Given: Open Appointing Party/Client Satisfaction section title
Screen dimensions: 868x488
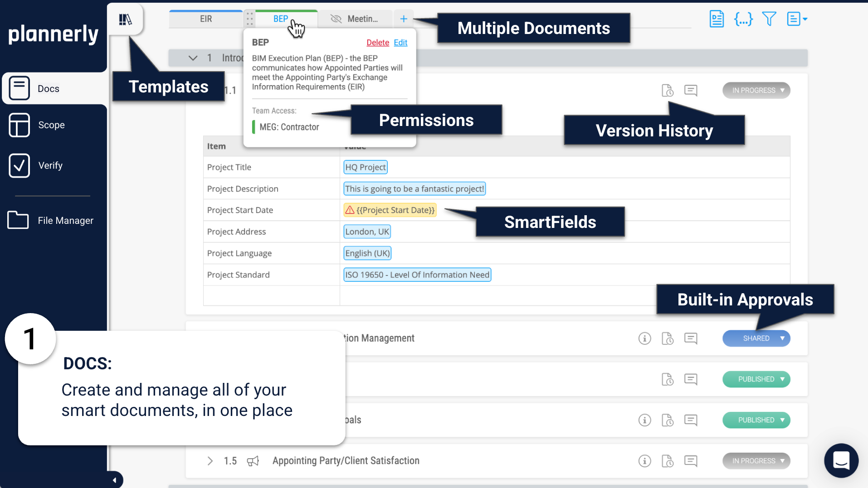Looking at the screenshot, I should point(346,461).
